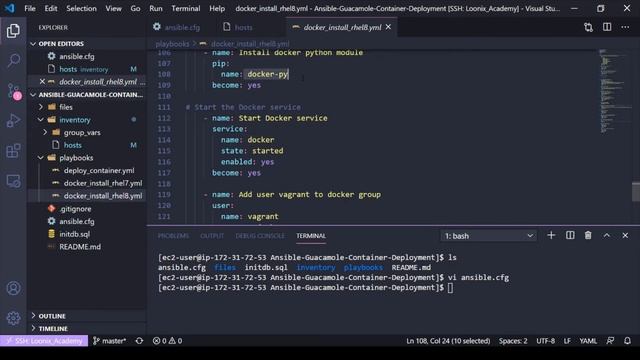Expand the group_vars folder

(82, 133)
